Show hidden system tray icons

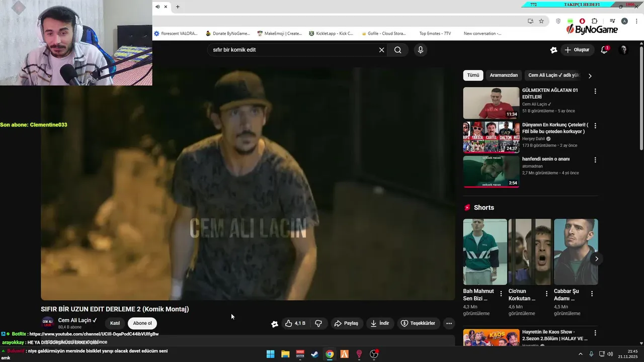coord(580,354)
